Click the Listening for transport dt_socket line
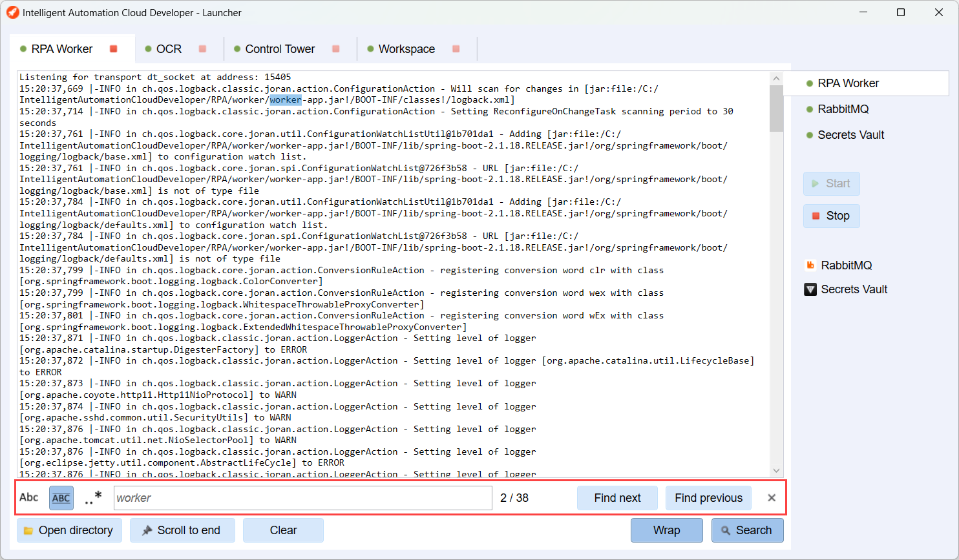 tap(155, 77)
